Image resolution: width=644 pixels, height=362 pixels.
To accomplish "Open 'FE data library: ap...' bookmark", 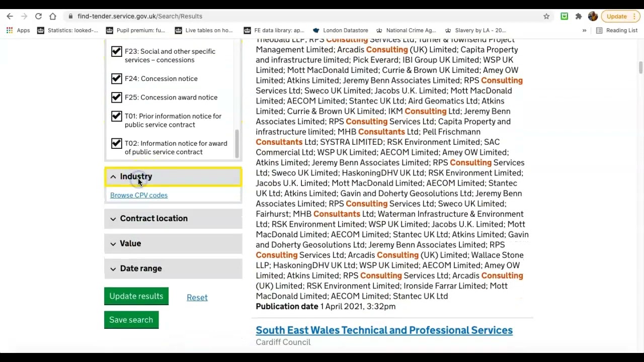I will pos(274,30).
